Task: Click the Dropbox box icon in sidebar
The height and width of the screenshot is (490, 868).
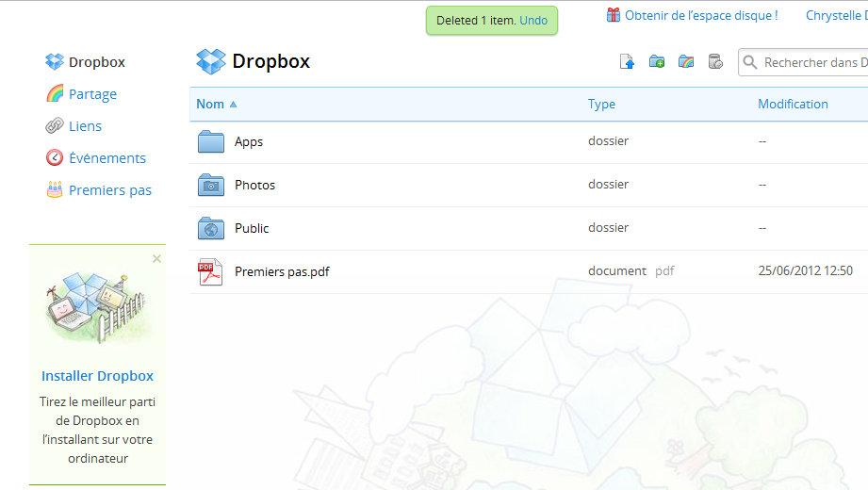Action: (x=55, y=61)
